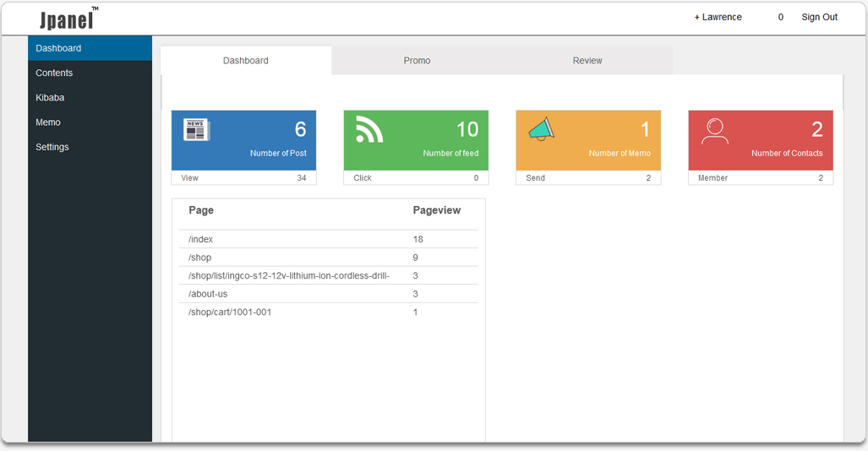Select the /shop/cart/1001-001 page row
868x451 pixels.
click(x=328, y=312)
